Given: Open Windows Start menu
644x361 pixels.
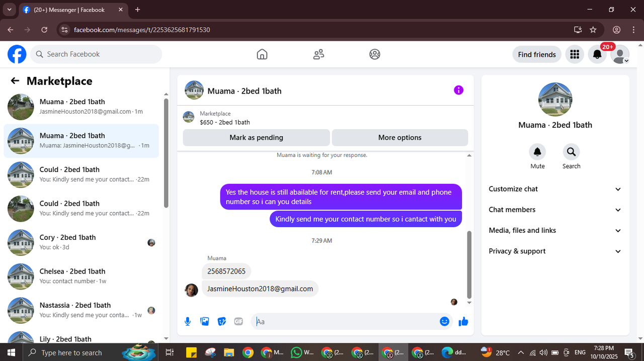Looking at the screenshot, I should tap(11, 352).
